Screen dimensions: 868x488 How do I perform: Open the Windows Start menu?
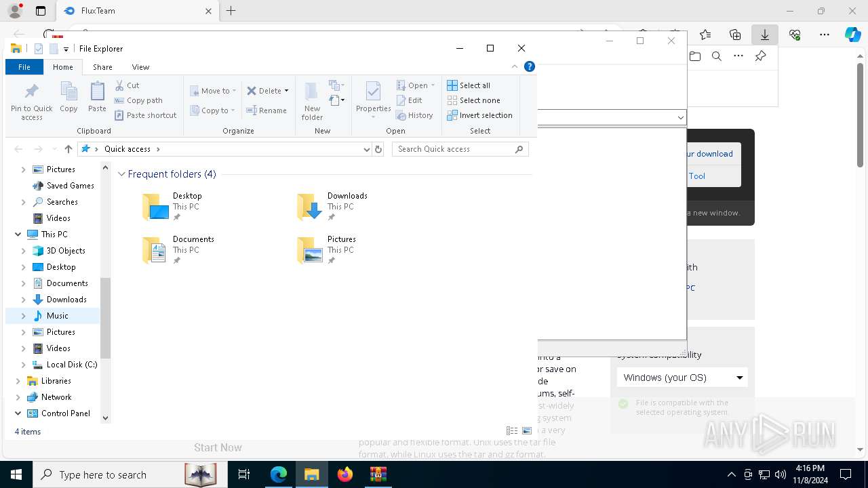click(16, 474)
